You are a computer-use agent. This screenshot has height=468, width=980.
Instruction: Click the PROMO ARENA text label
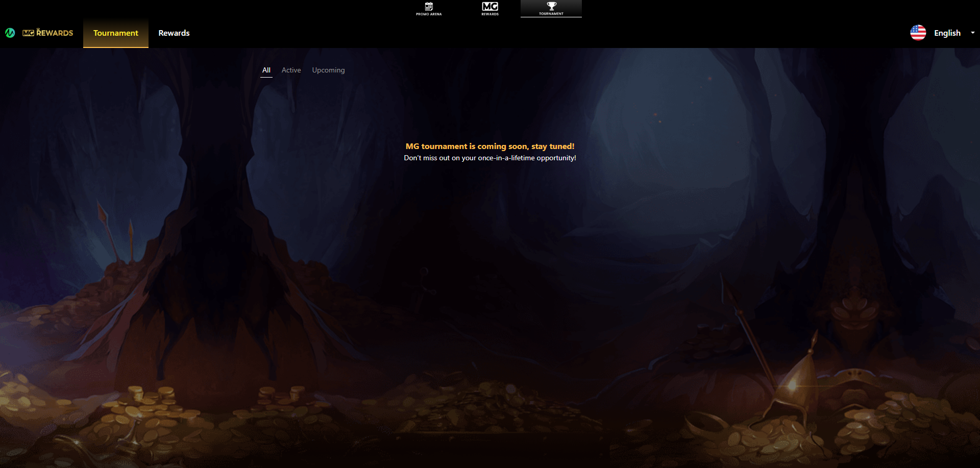[x=429, y=14]
